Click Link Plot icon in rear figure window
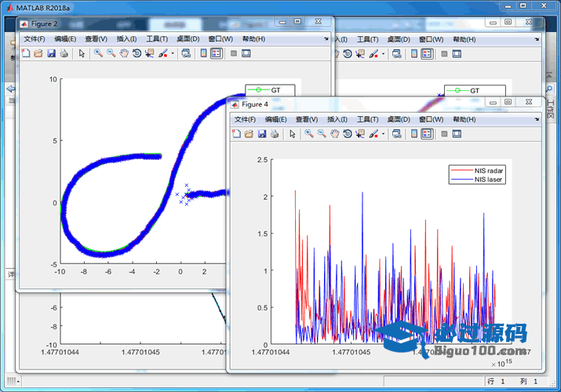561x392 pixels. coord(397,54)
